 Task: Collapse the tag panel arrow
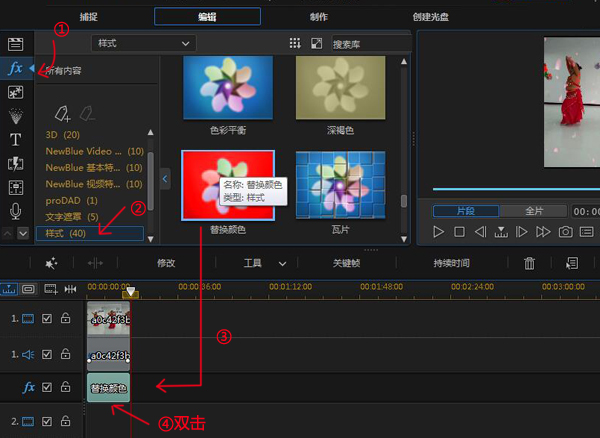click(x=165, y=179)
